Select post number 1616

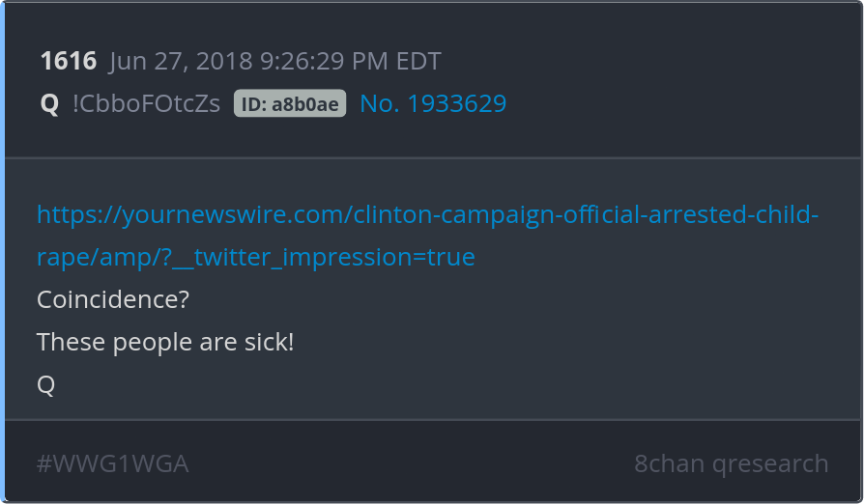coord(69,61)
